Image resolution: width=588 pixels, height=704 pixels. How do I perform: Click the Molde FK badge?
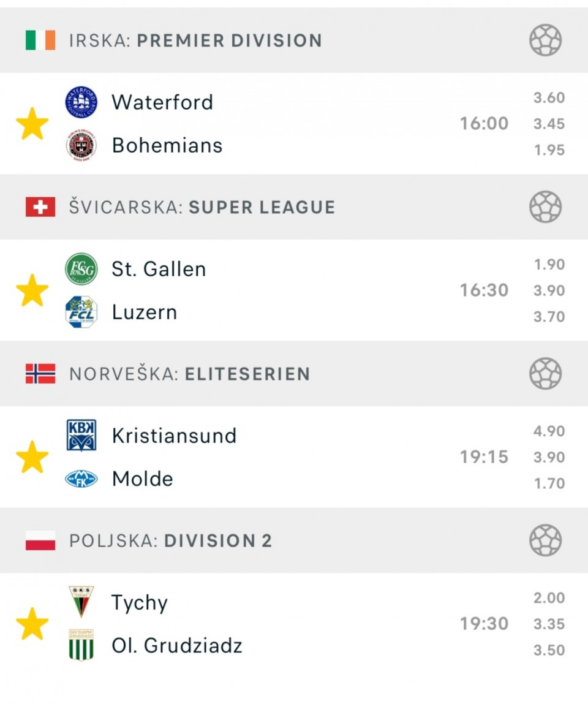[81, 479]
